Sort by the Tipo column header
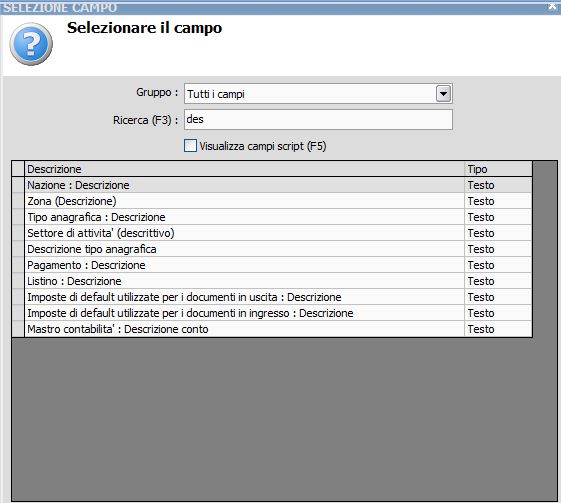561x503 pixels. click(x=498, y=169)
